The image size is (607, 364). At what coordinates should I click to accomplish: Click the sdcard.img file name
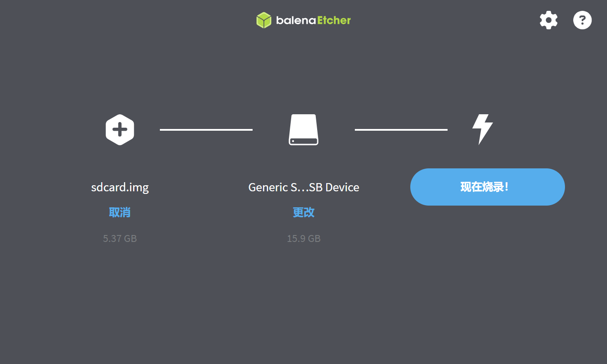120,187
